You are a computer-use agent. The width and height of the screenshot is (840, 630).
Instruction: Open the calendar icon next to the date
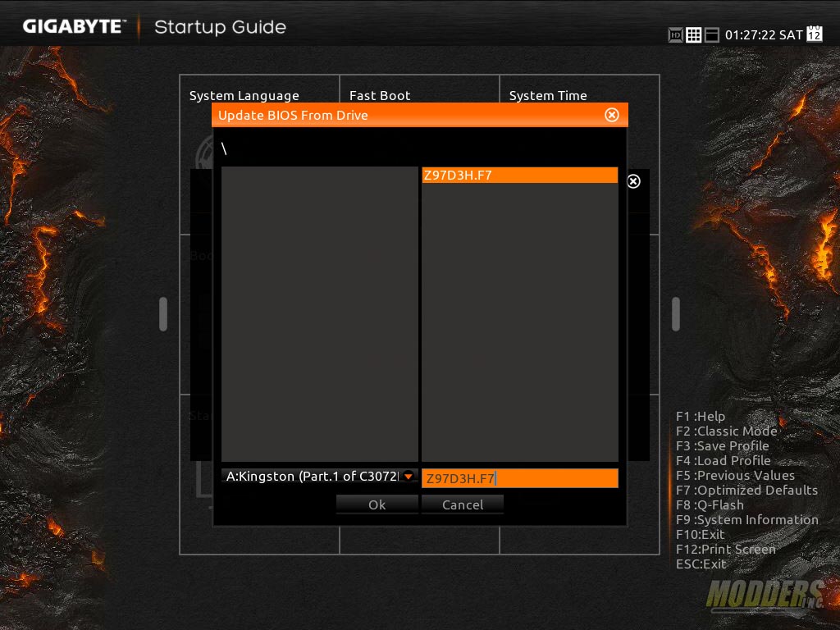click(x=814, y=34)
